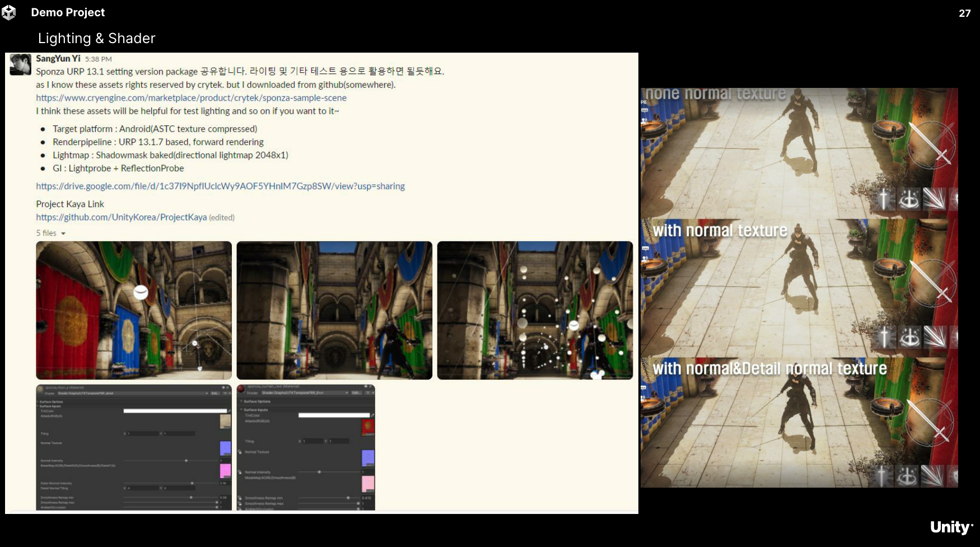980x547 pixels.
Task: Click the attack sword icon in none normal texture view
Action: [x=931, y=144]
